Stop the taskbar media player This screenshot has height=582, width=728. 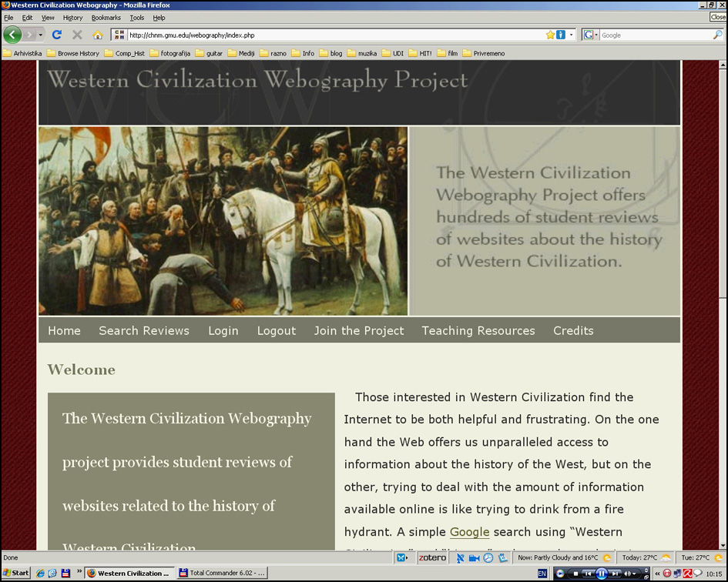[x=575, y=574]
